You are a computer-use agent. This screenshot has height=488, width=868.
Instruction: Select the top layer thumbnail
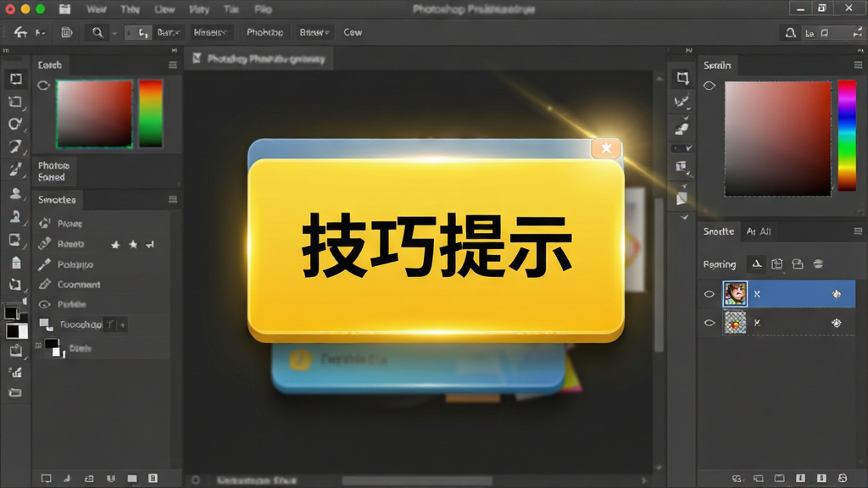pos(735,294)
